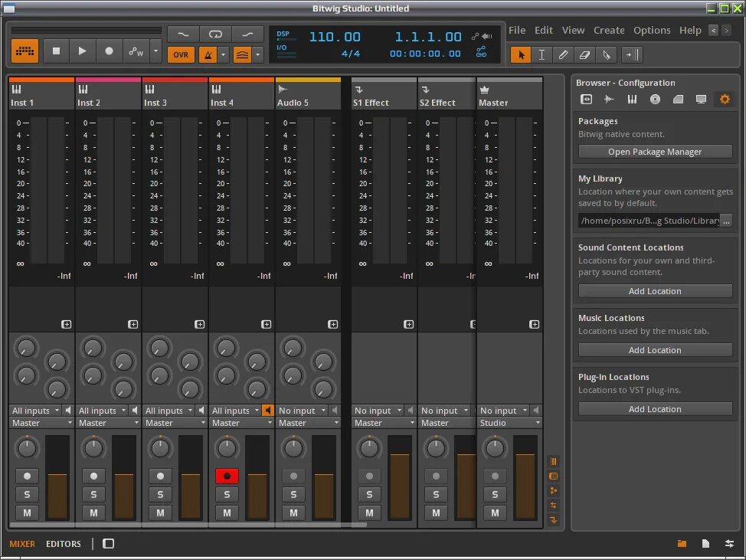Open Inst 2 Master output dropdown
The width and height of the screenshot is (746, 560).
[109, 423]
